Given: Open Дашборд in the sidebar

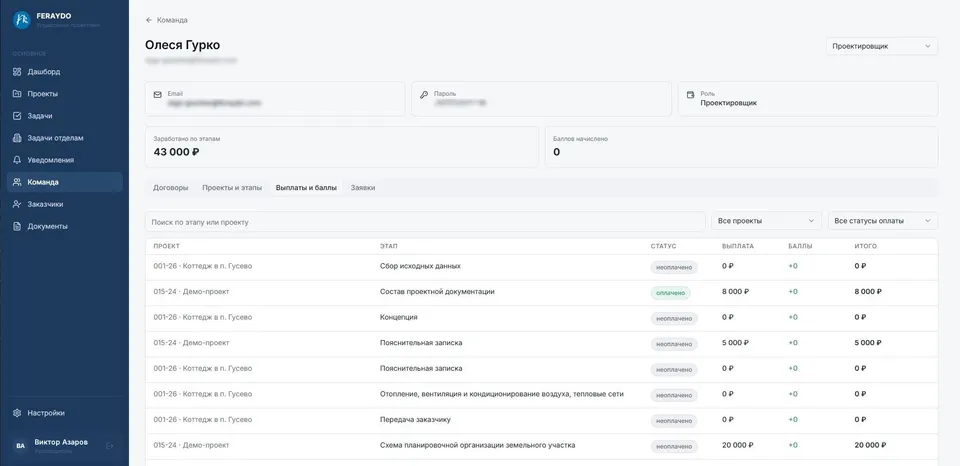Looking at the screenshot, I should [x=64, y=72].
